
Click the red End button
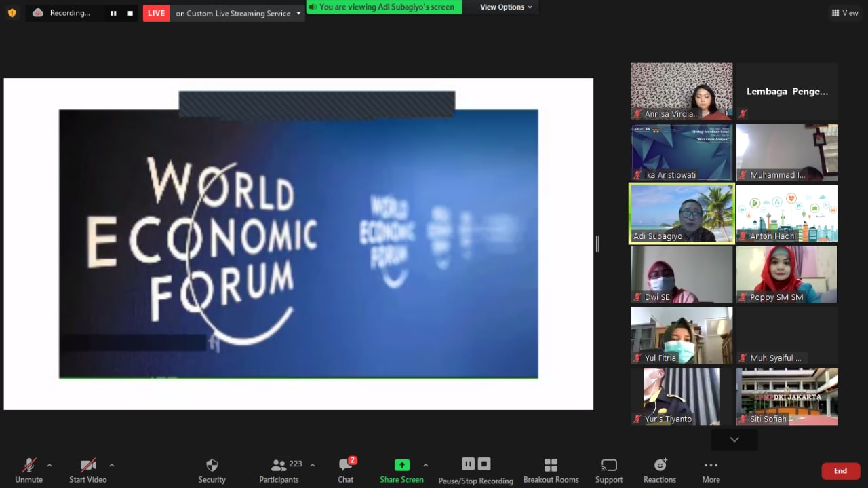pos(840,471)
